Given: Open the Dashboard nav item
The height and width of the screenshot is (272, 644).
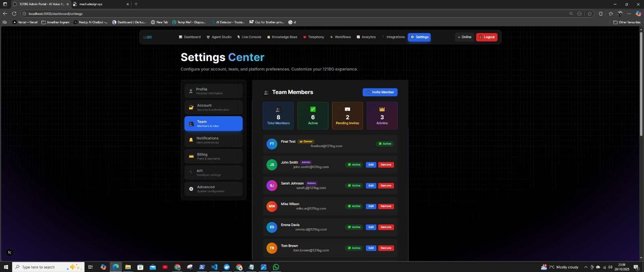Looking at the screenshot, I should [190, 37].
